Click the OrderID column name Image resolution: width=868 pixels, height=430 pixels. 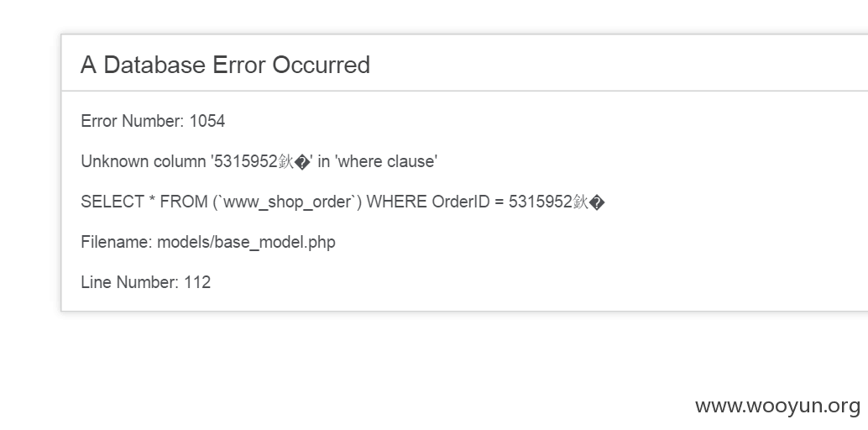461,202
